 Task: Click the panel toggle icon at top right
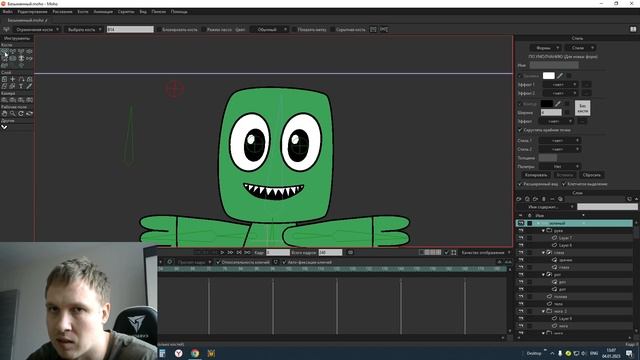633,29
